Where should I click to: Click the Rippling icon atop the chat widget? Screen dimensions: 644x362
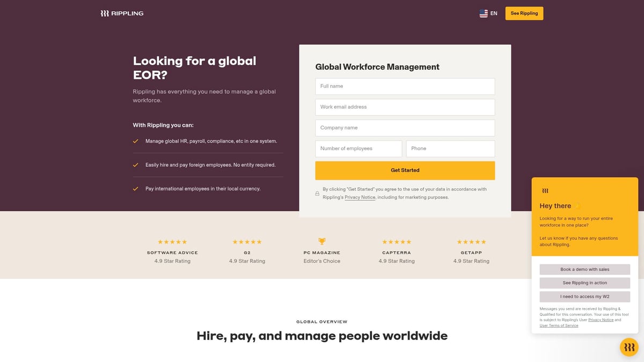(x=545, y=190)
